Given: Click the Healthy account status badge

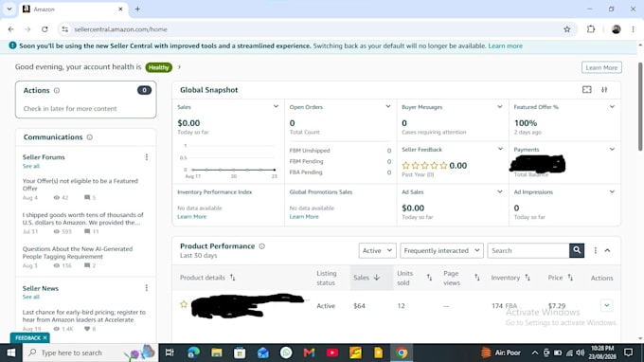Looking at the screenshot, I should point(158,67).
